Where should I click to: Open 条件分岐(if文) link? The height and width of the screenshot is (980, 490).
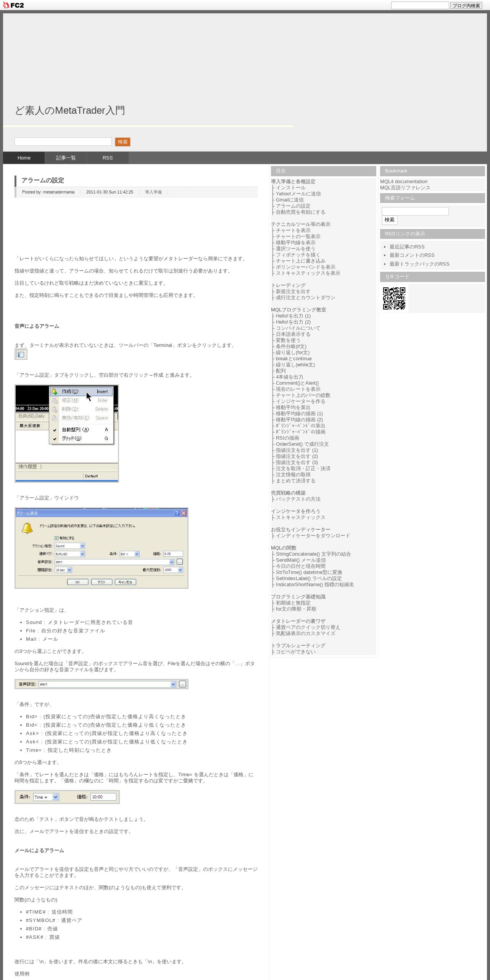point(291,347)
